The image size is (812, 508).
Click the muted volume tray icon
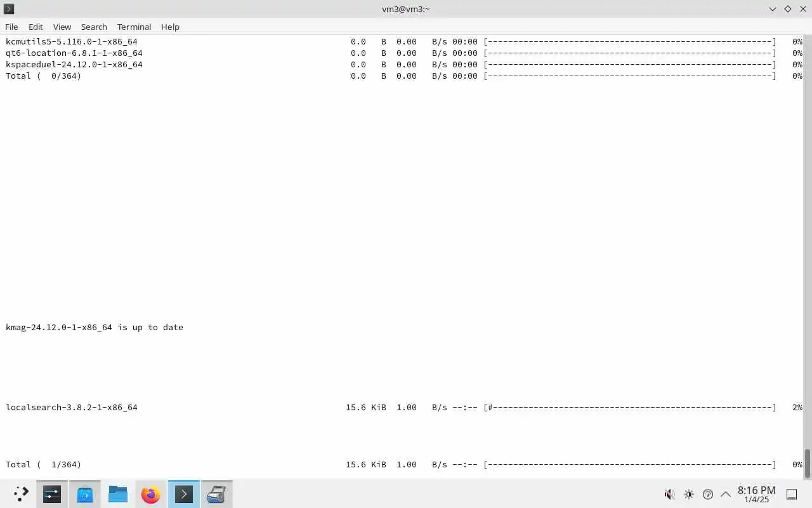669,494
